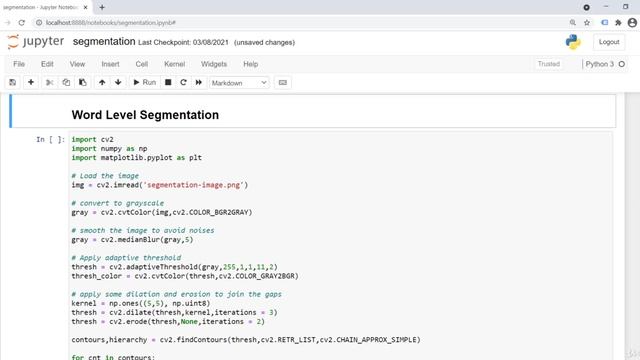The image size is (640, 360).
Task: Copy selected cells icon
Action: [x=66, y=82]
